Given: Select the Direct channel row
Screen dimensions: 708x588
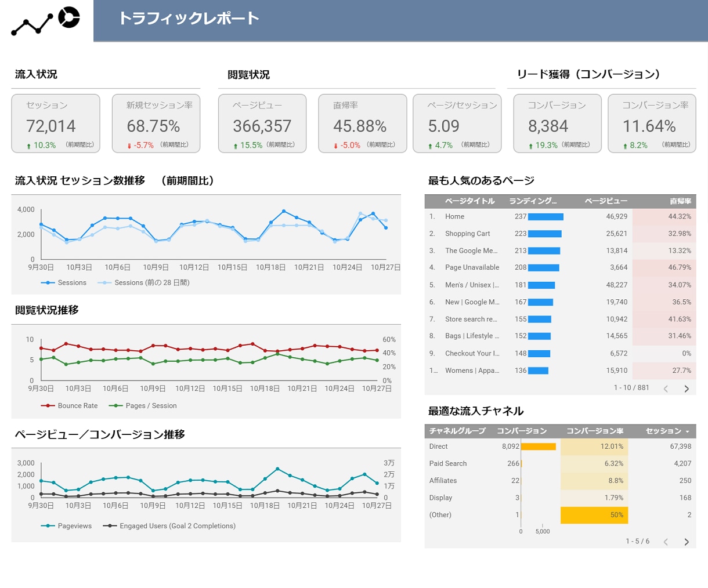Looking at the screenshot, I should [x=560, y=447].
